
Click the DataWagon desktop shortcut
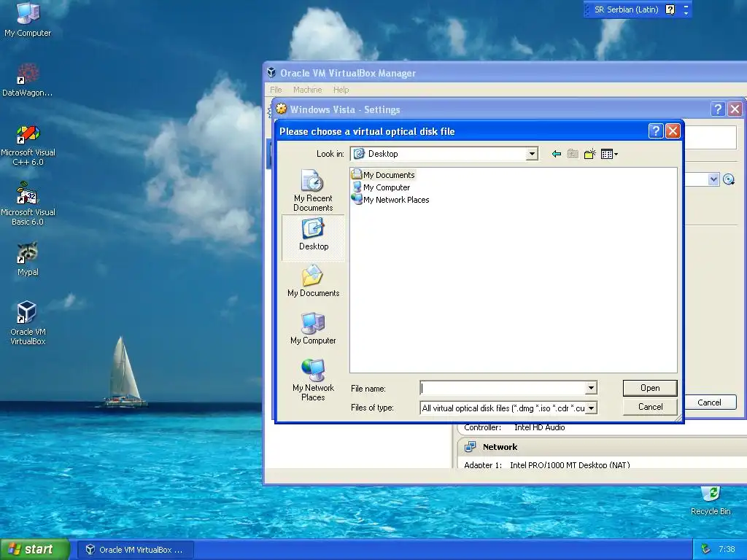point(28,80)
